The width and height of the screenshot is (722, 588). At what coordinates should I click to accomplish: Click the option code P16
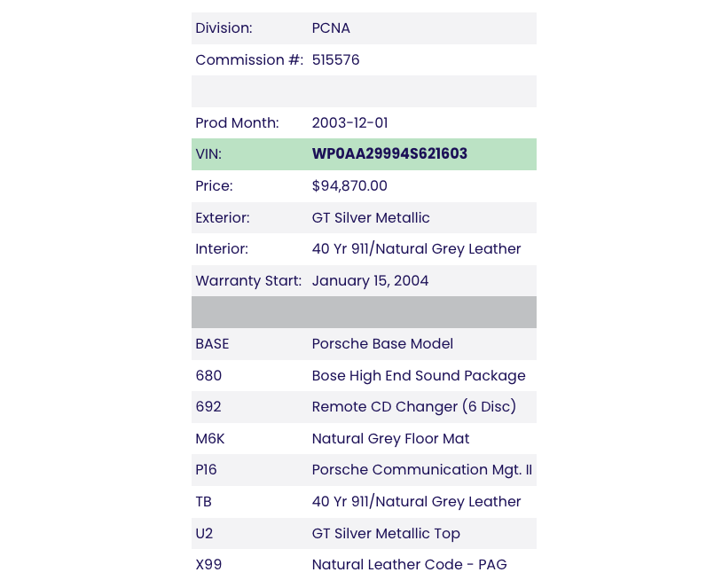[208, 470]
